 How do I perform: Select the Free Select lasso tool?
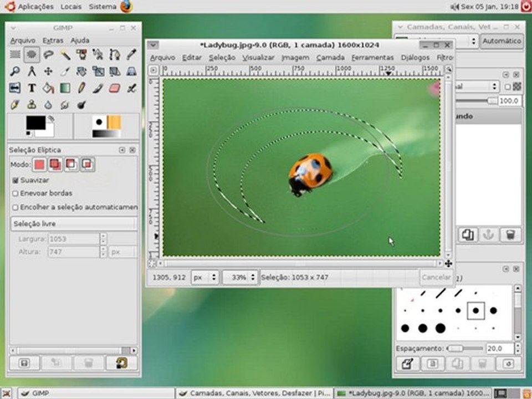[x=48, y=55]
